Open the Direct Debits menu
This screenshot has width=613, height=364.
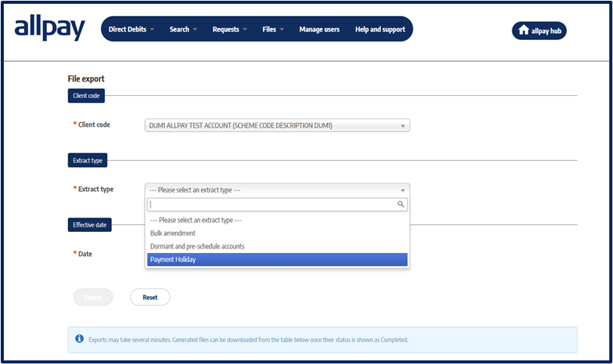(x=132, y=29)
